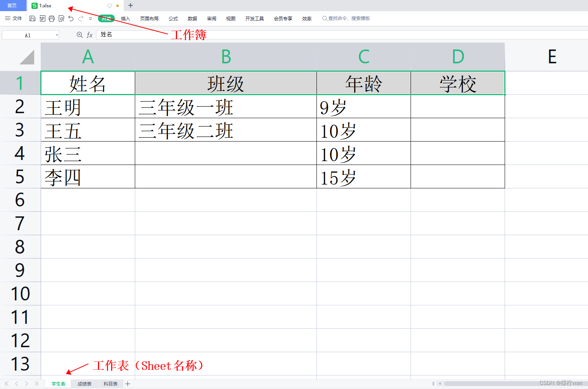Click the Print icon

(52, 18)
